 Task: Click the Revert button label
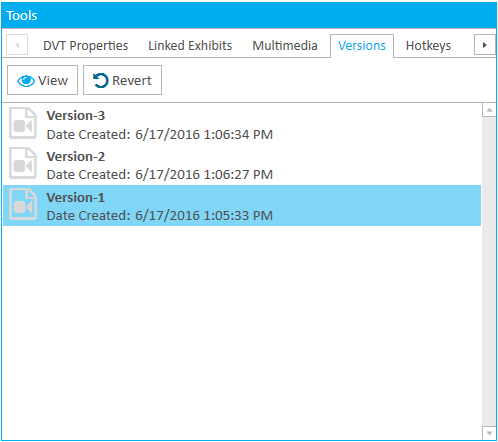click(132, 80)
